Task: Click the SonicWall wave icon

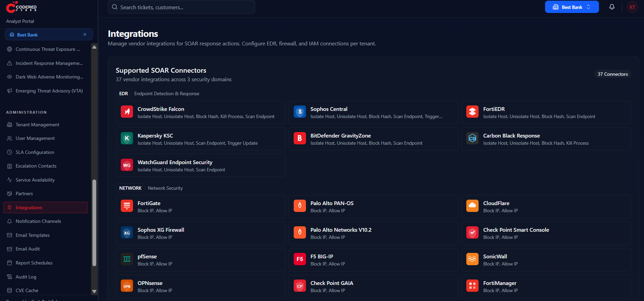Action: [x=472, y=259]
